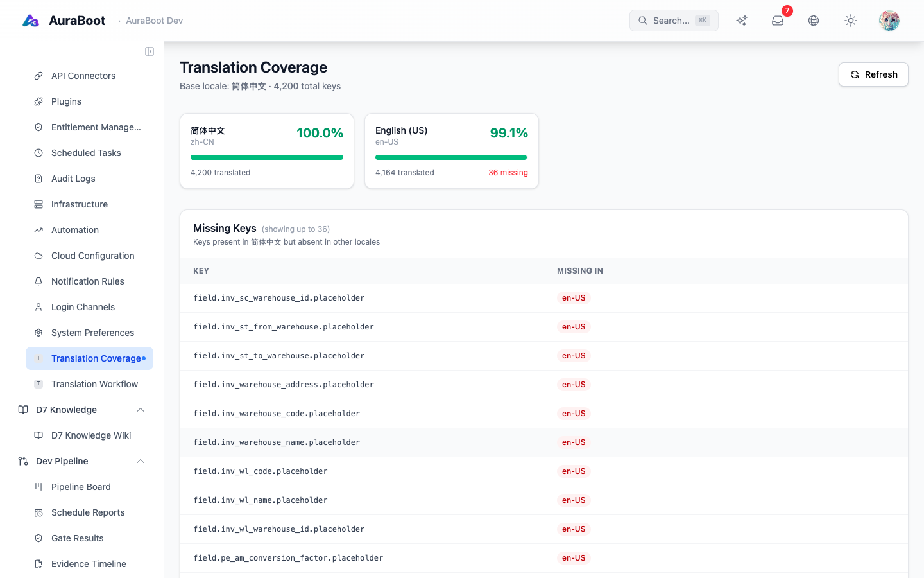Click the Schedule Reports calendar icon
This screenshot has width=924, height=578.
38,512
